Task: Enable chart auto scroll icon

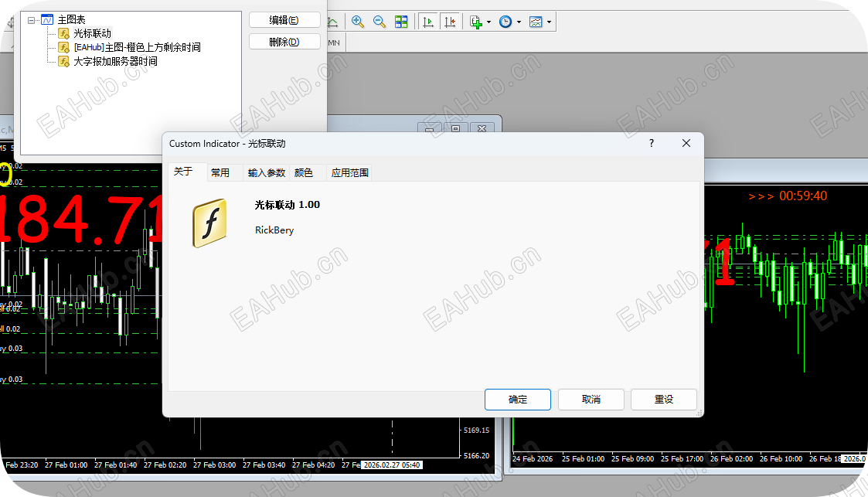Action: click(428, 21)
